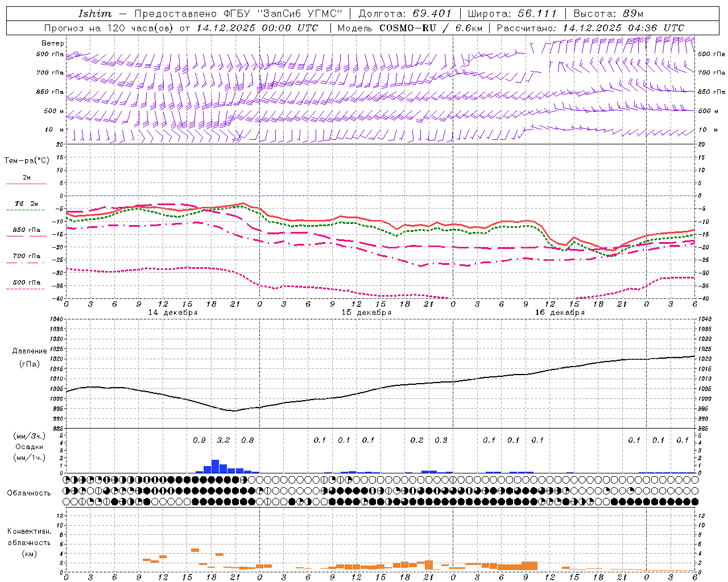Click the 0.8 precipitation value

(247, 440)
